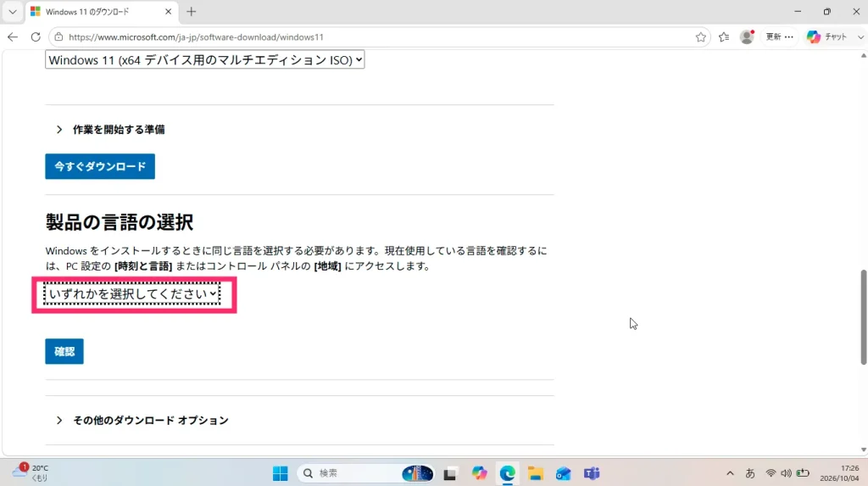This screenshot has height=486, width=868.
Task: Check battery status icon in tray
Action: [803, 473]
